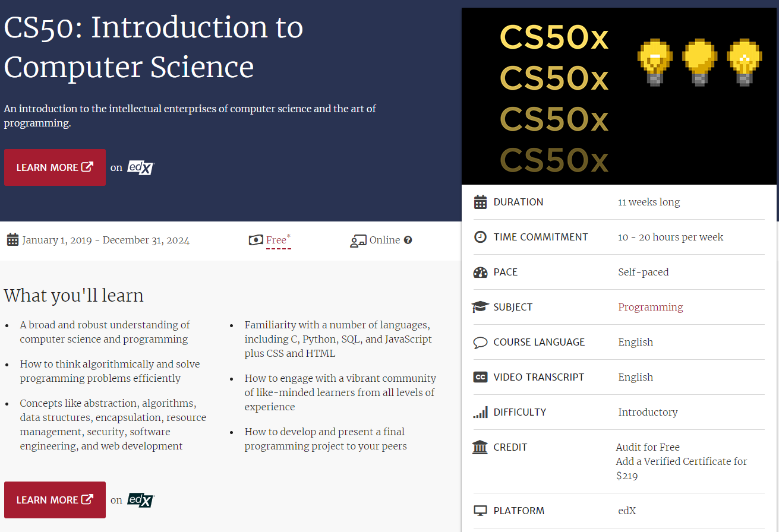Click the Platform monitor icon
The height and width of the screenshot is (532, 779).
[x=480, y=511]
